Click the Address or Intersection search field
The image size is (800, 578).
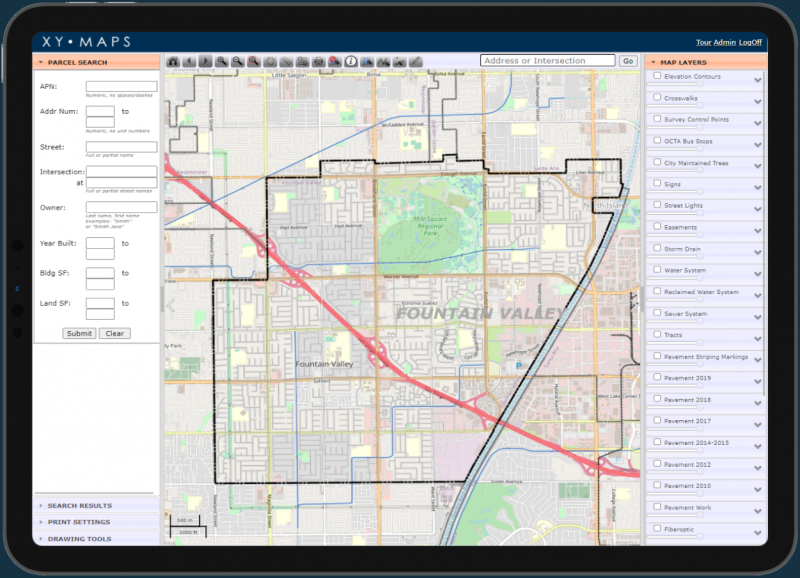(547, 60)
